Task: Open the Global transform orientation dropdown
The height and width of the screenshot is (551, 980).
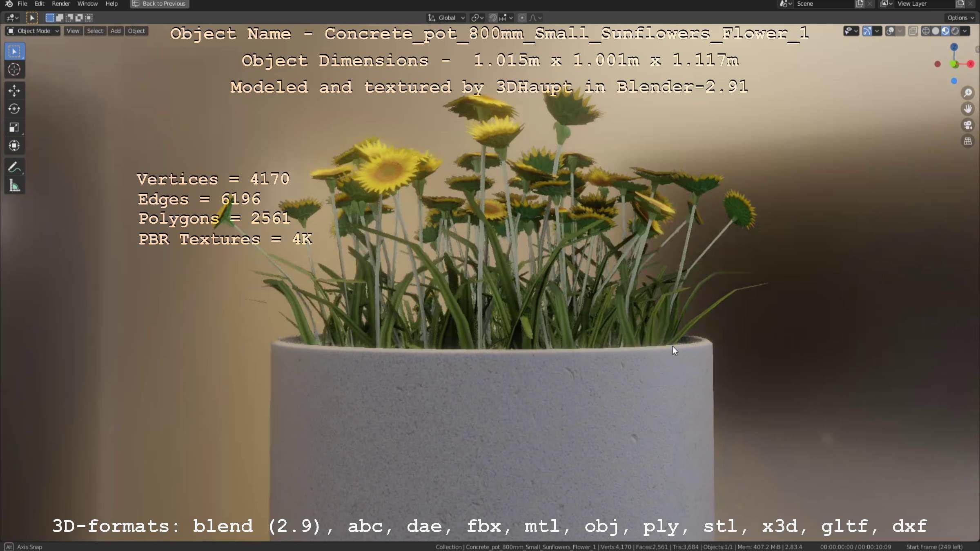Action: tap(446, 18)
